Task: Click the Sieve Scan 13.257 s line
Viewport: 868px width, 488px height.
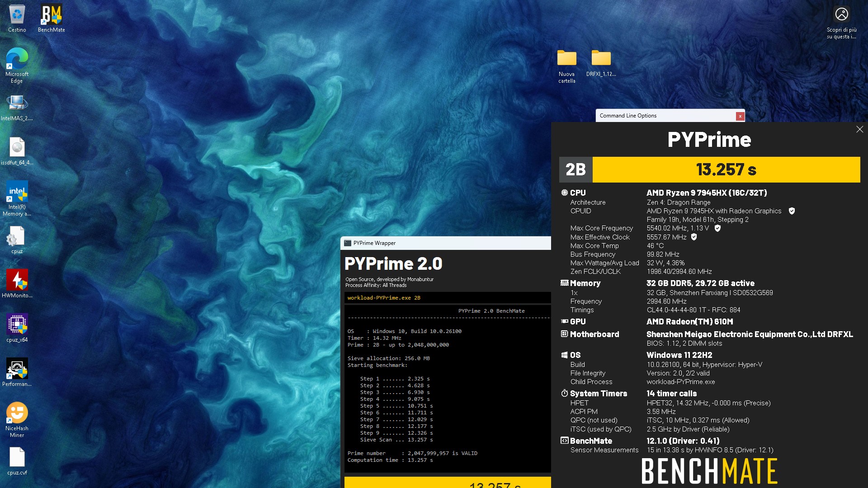Action: click(x=396, y=440)
